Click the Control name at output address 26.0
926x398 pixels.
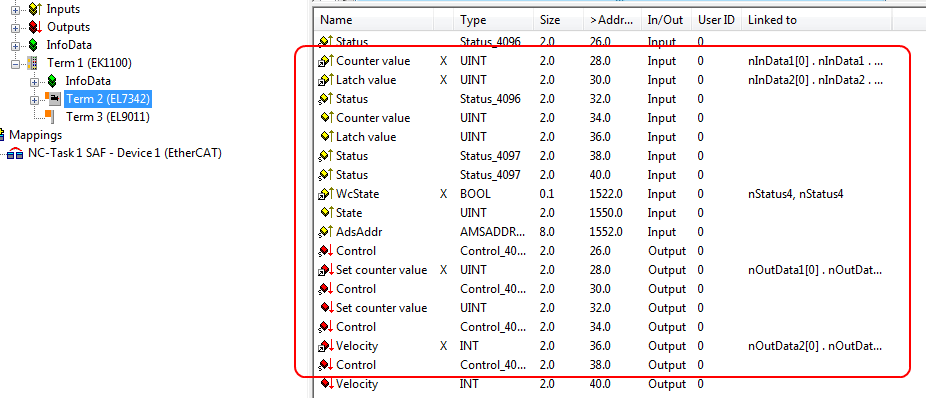[x=356, y=251]
